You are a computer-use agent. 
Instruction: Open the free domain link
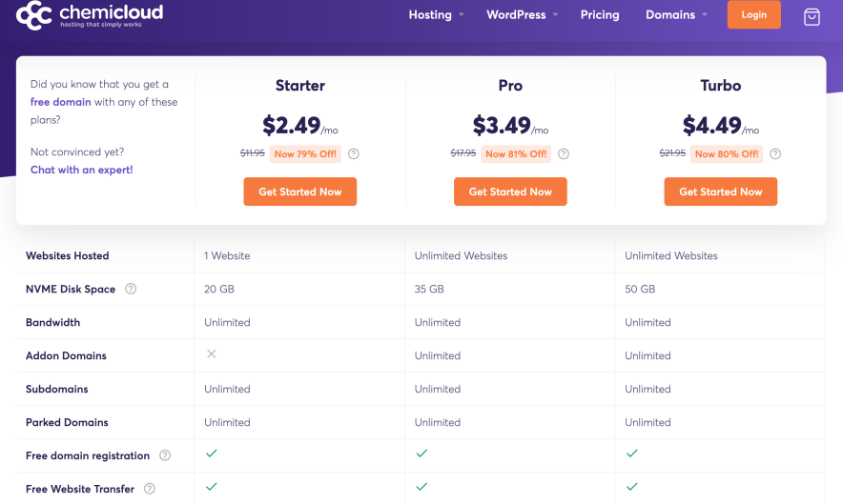coord(61,102)
